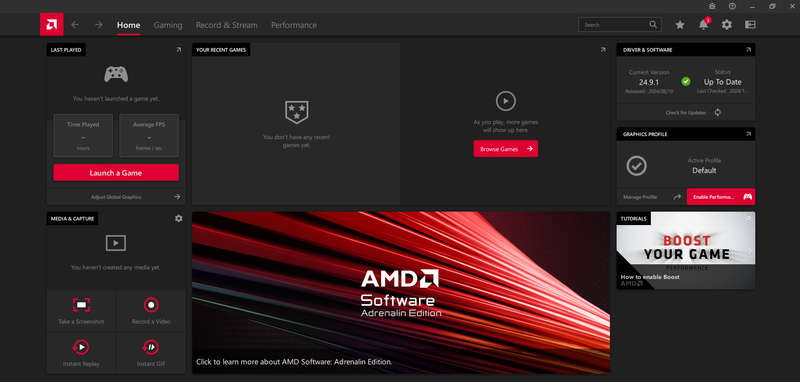Click the game controller icon
The image size is (800, 382).
(116, 74)
